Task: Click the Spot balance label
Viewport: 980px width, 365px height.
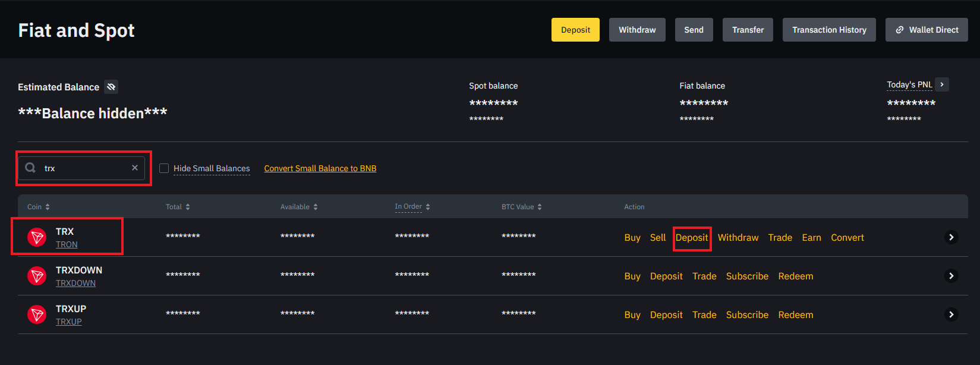Action: tap(493, 86)
